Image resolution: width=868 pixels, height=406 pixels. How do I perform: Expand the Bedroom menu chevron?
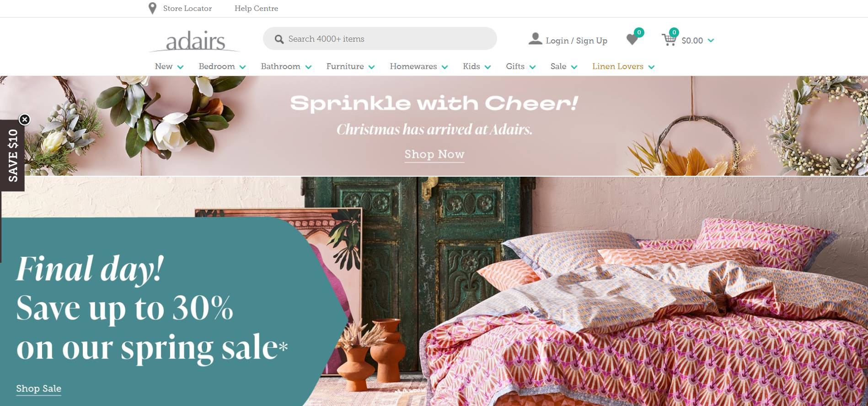[242, 67]
